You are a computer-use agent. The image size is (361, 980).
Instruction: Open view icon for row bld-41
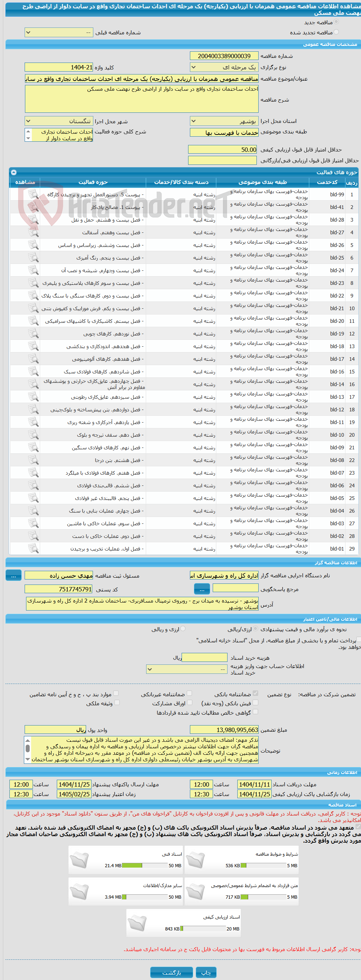[34, 207]
